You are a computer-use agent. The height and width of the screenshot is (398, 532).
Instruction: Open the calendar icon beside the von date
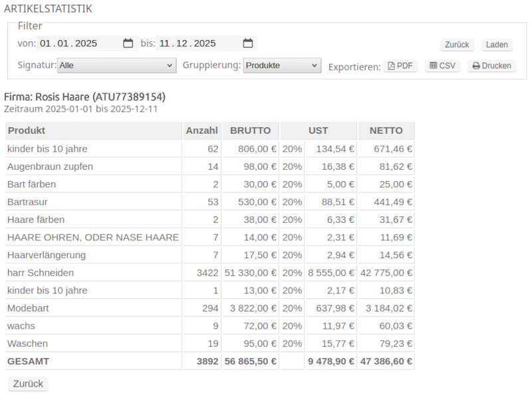128,43
